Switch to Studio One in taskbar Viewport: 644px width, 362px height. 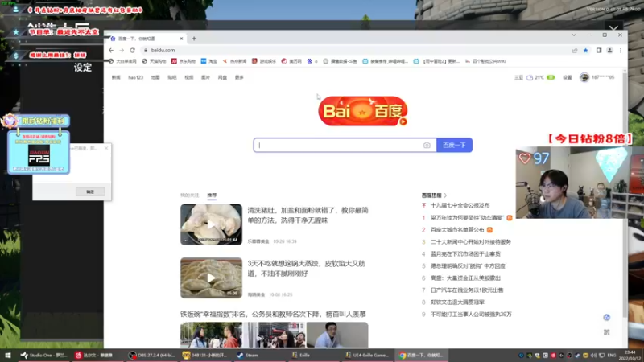tap(44, 356)
